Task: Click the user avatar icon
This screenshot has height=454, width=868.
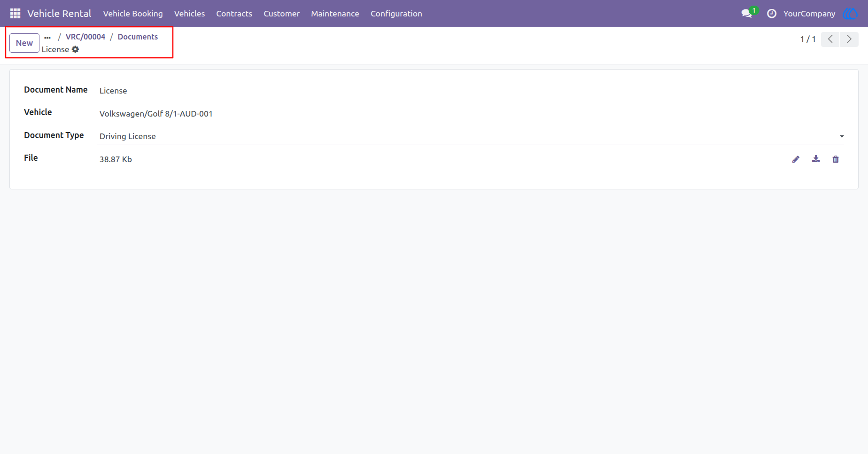Action: (x=850, y=14)
